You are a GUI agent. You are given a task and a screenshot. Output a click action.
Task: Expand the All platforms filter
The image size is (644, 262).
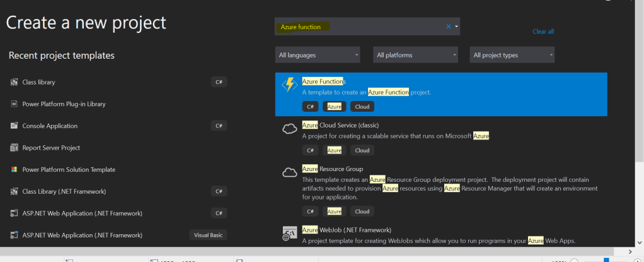[415, 55]
